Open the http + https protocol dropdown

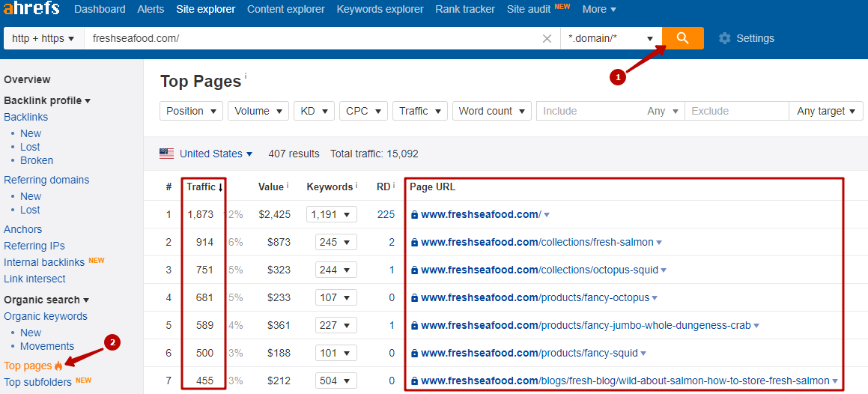point(43,38)
